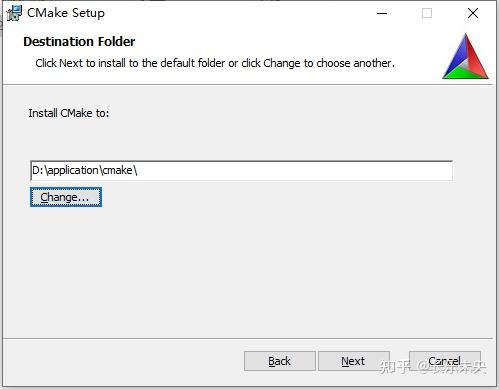
Task: Click the "Click Next to install" instruction text
Action: pyautogui.click(x=215, y=63)
